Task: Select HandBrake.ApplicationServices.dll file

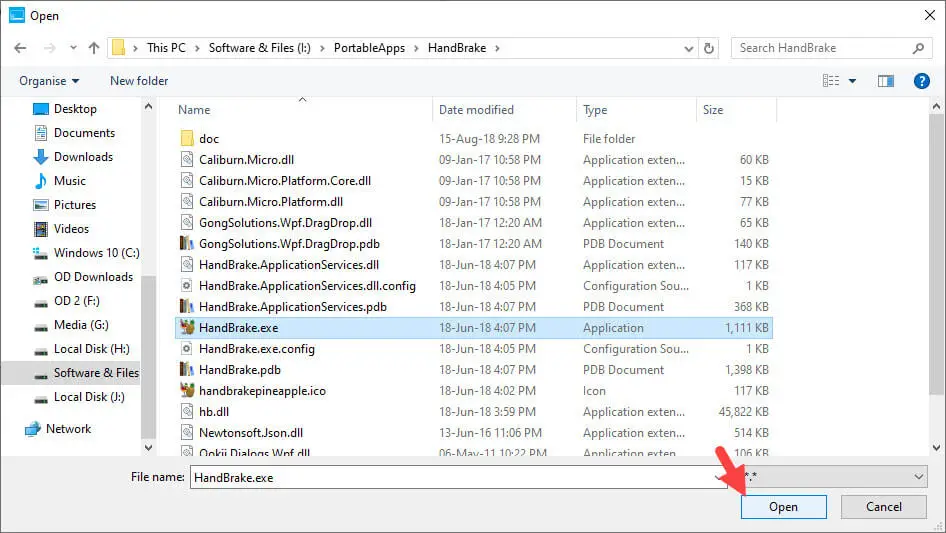Action: click(x=289, y=264)
